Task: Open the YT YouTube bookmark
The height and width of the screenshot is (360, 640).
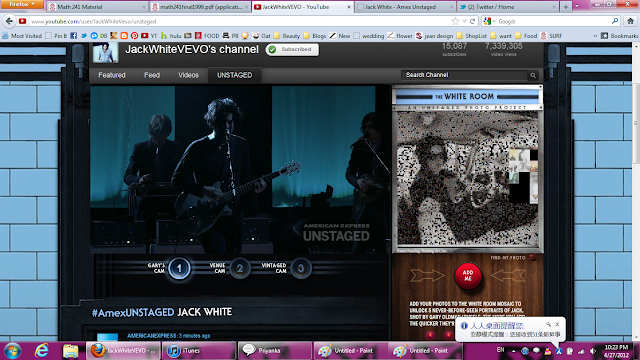Action: (149, 36)
